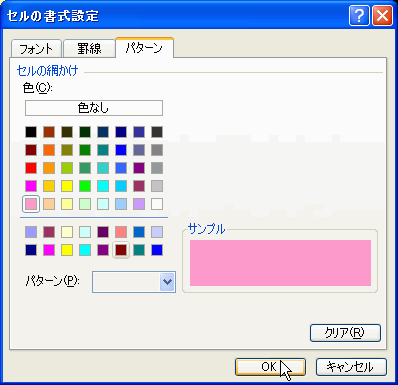Select the darkest gray swatch beside indigo
The height and width of the screenshot is (385, 398).
pyautogui.click(x=157, y=132)
